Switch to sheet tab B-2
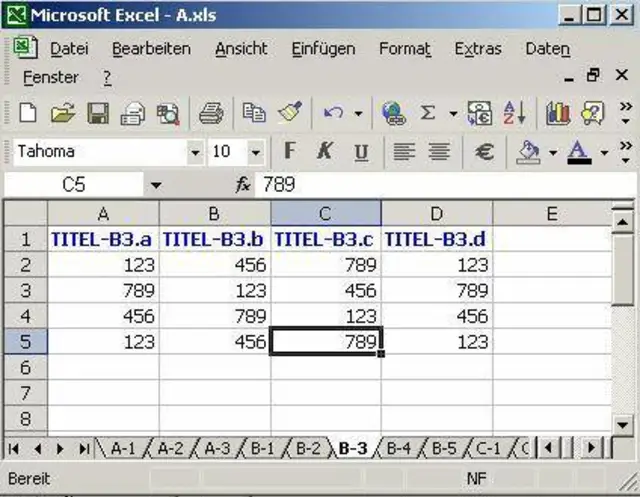This screenshot has width=640, height=497. [x=308, y=449]
